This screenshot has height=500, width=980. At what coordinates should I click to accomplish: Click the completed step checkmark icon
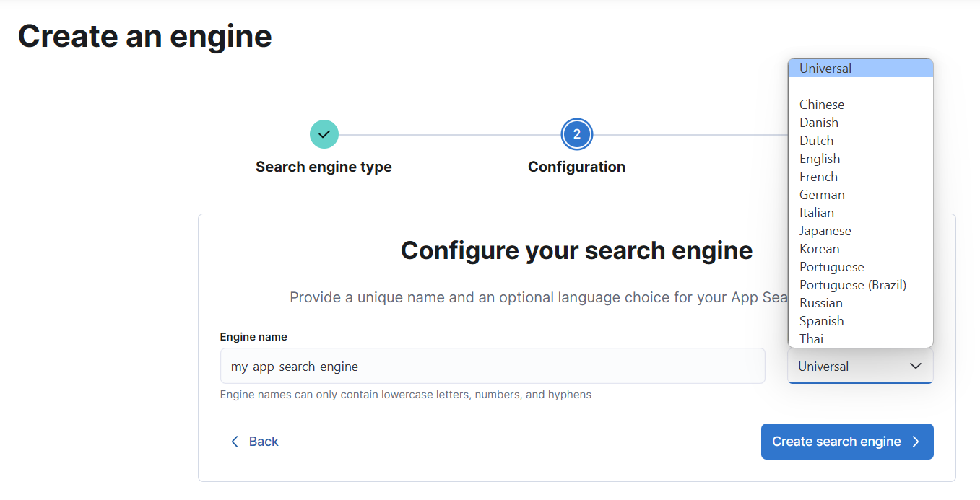pyautogui.click(x=324, y=134)
